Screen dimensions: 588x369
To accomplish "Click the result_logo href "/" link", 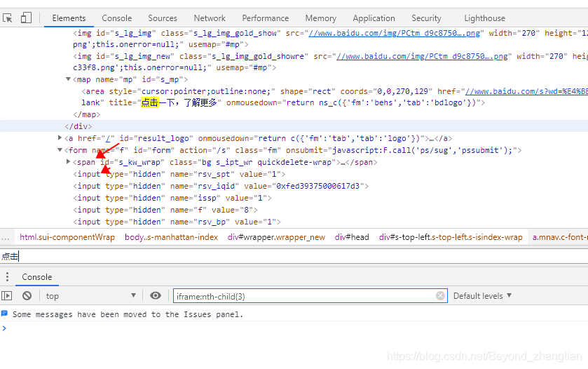I will [x=108, y=138].
